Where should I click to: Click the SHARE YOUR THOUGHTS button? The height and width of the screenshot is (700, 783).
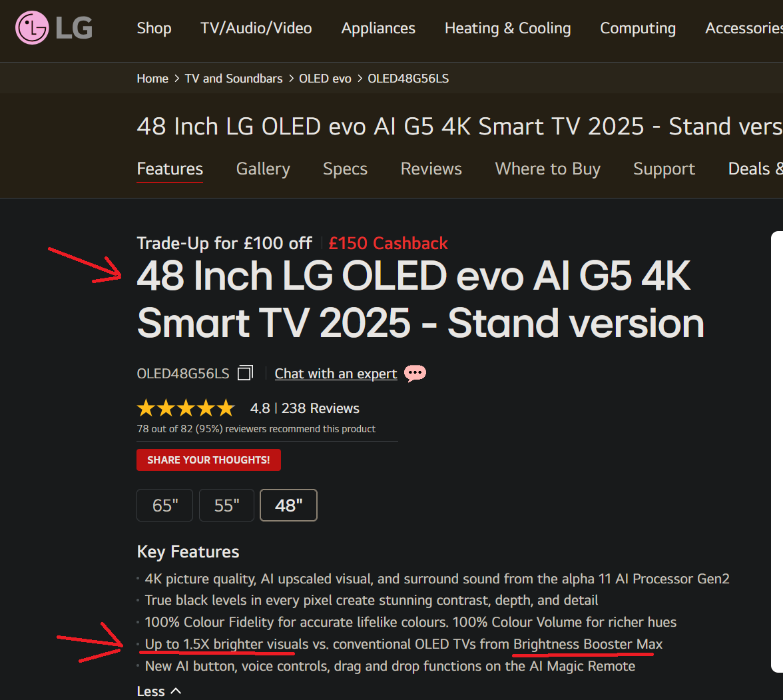[208, 460]
